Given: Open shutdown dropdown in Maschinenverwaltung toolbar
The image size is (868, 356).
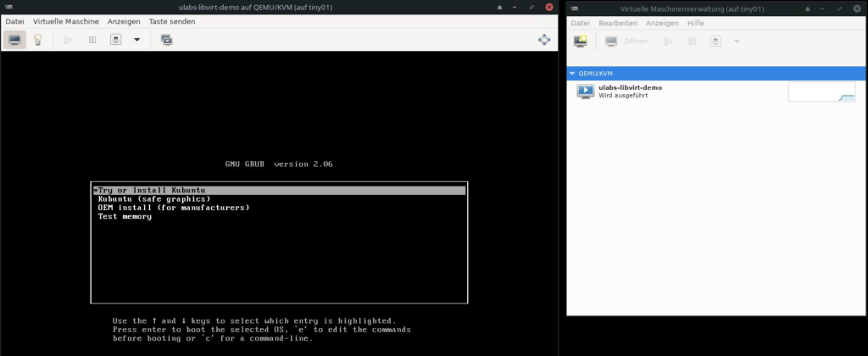Looking at the screenshot, I should [737, 41].
